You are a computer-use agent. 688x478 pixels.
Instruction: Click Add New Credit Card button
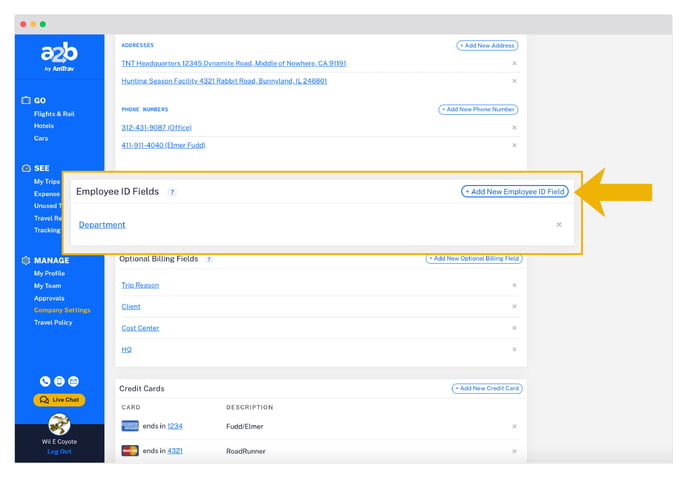click(486, 388)
